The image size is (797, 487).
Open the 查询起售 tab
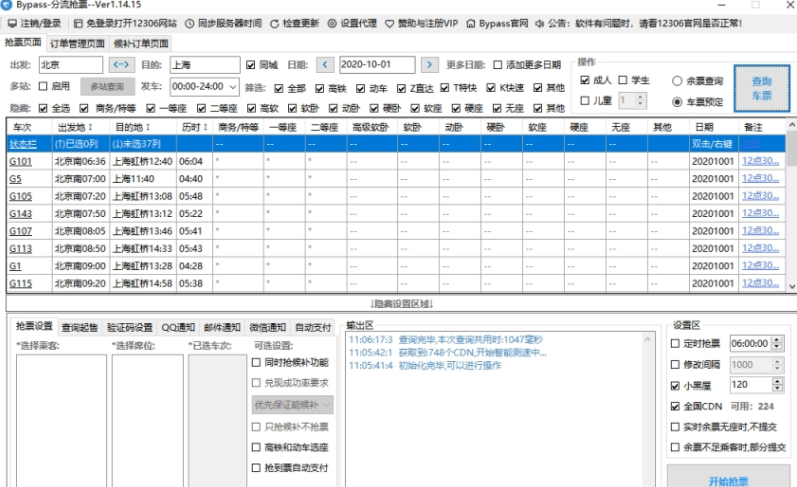(80, 328)
